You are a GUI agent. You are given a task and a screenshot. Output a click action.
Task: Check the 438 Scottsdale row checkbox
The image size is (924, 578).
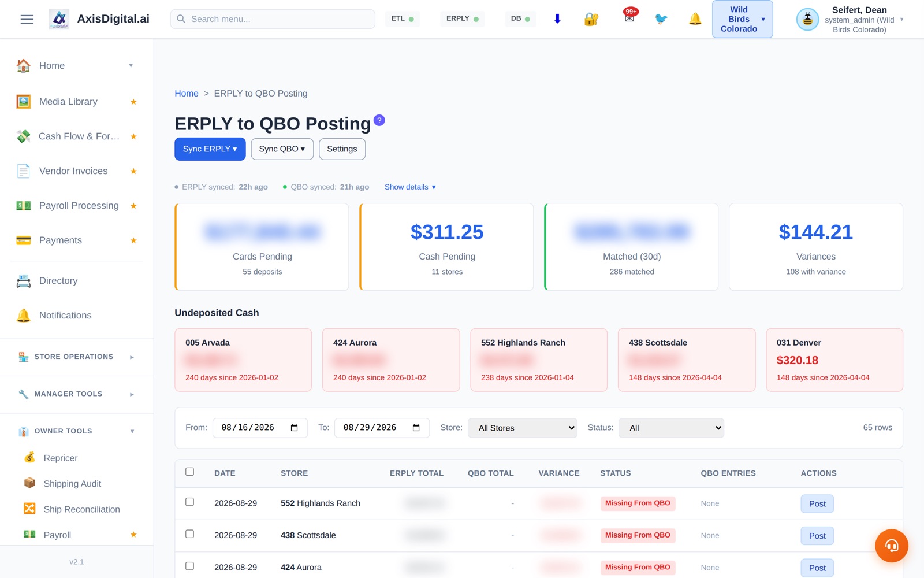[189, 534]
